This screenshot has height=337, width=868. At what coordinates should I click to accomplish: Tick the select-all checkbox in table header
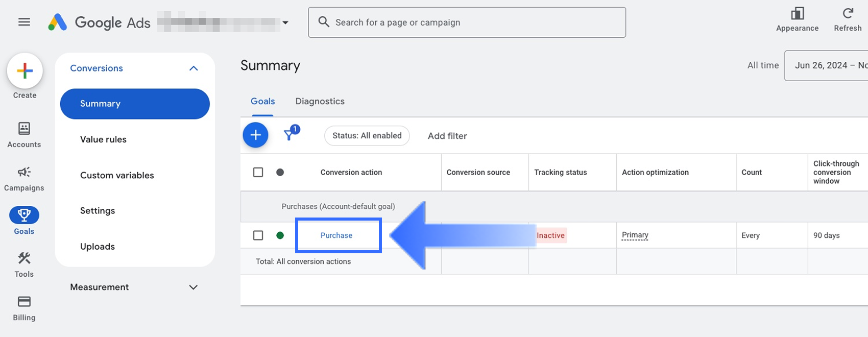point(258,172)
